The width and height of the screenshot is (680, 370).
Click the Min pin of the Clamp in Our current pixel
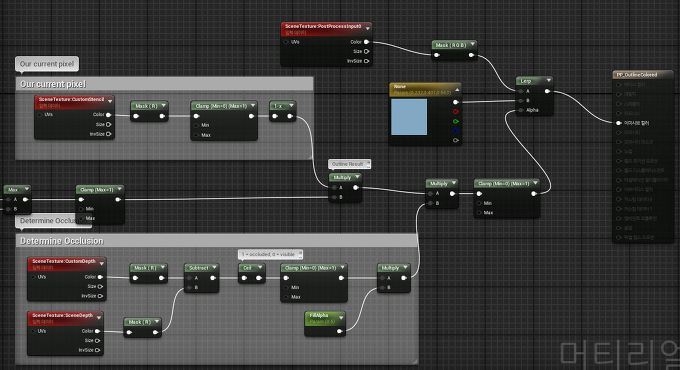coord(196,125)
